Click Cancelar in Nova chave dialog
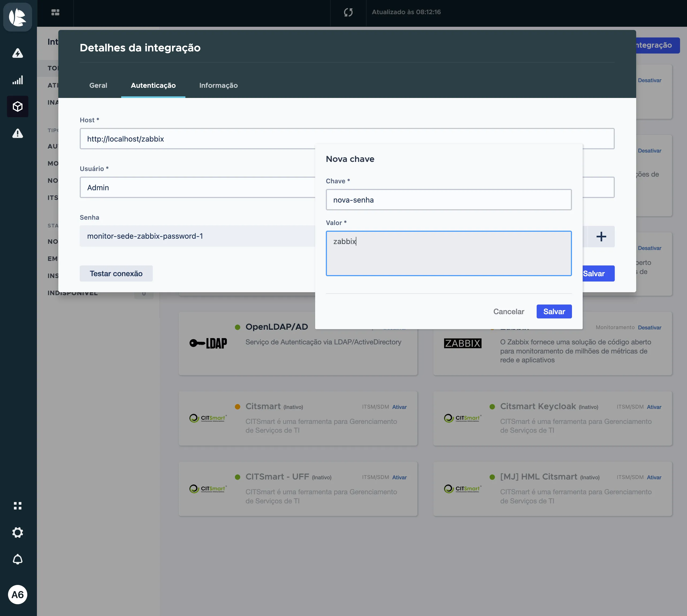The height and width of the screenshot is (616, 687). click(x=509, y=311)
